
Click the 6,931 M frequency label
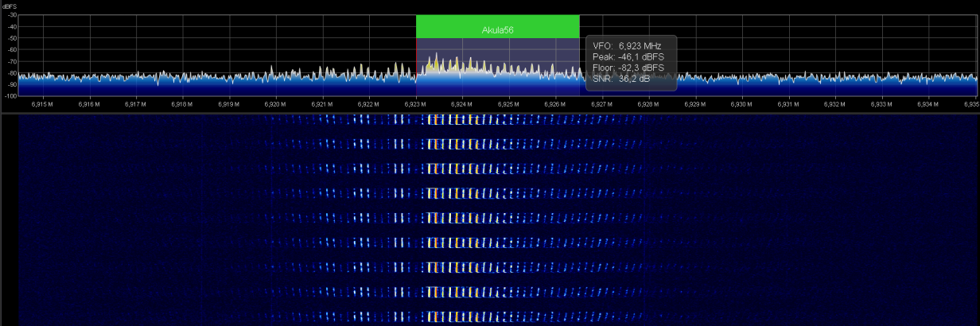788,104
